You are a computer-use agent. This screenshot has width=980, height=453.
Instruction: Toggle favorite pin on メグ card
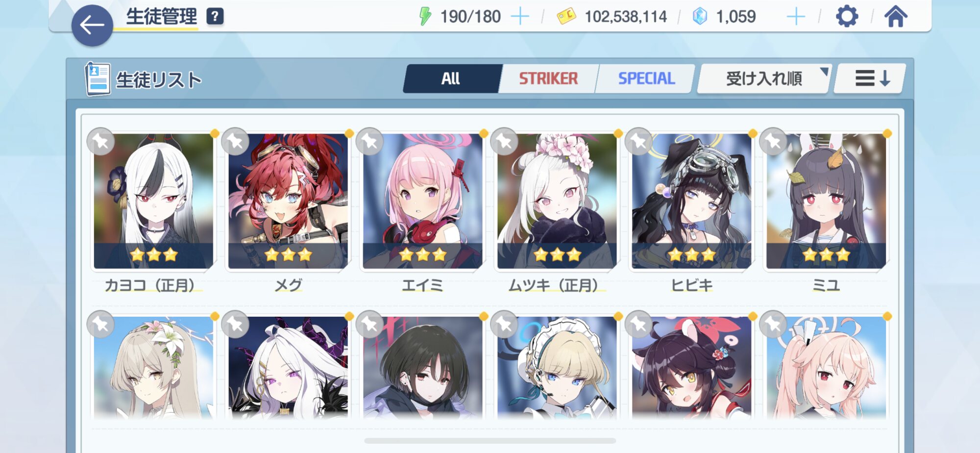235,142
